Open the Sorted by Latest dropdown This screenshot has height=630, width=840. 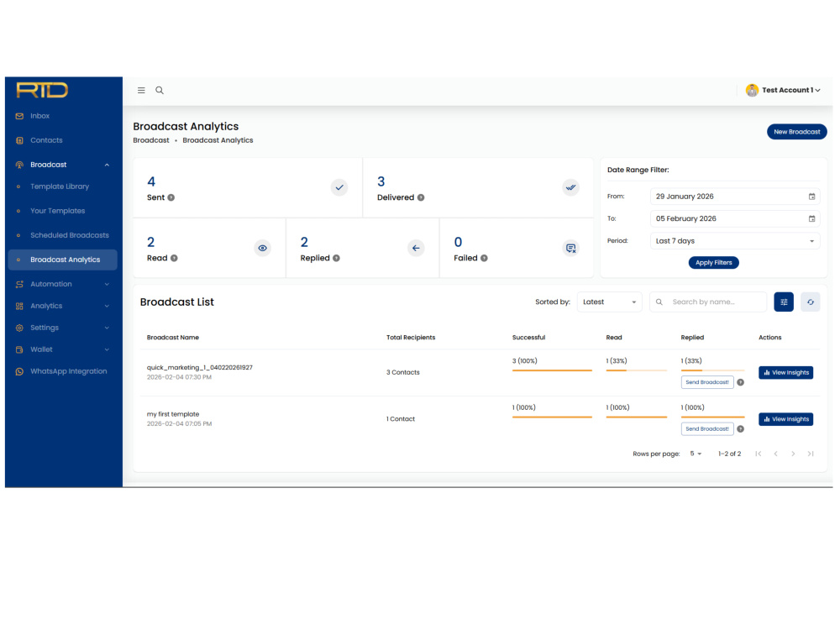click(609, 302)
